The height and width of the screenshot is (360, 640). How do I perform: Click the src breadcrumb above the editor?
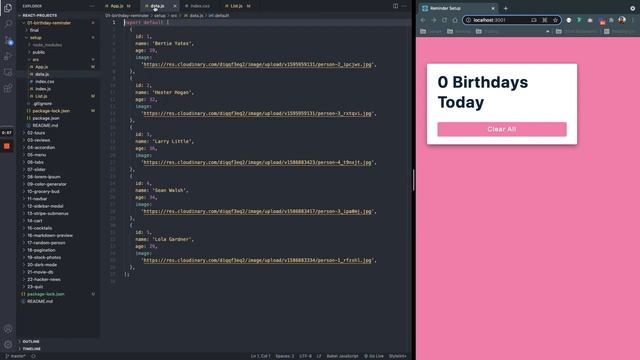[x=174, y=16]
